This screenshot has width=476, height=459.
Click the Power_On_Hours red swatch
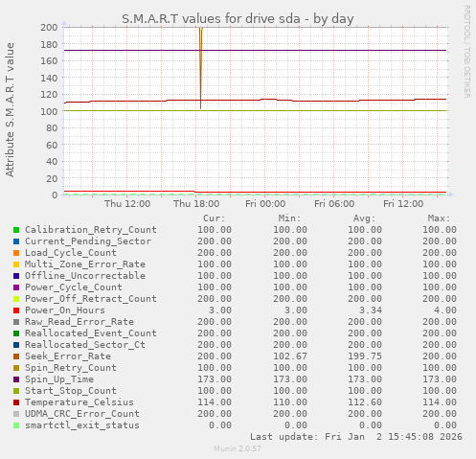click(16, 310)
